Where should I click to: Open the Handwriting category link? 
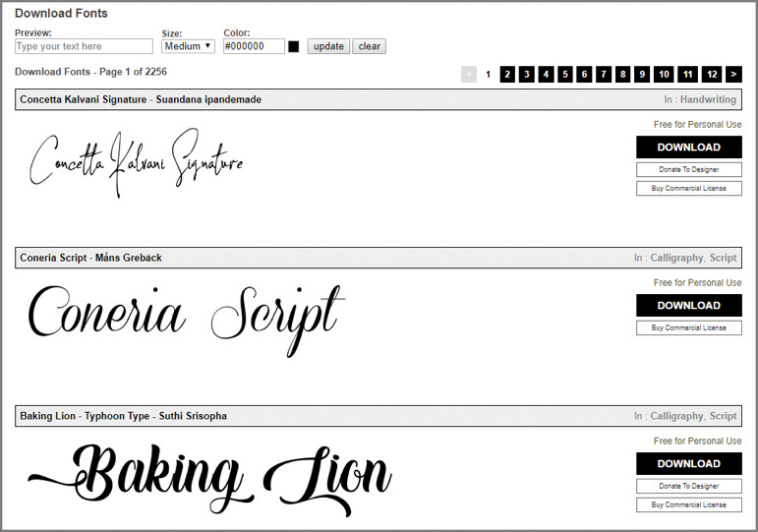(708, 100)
